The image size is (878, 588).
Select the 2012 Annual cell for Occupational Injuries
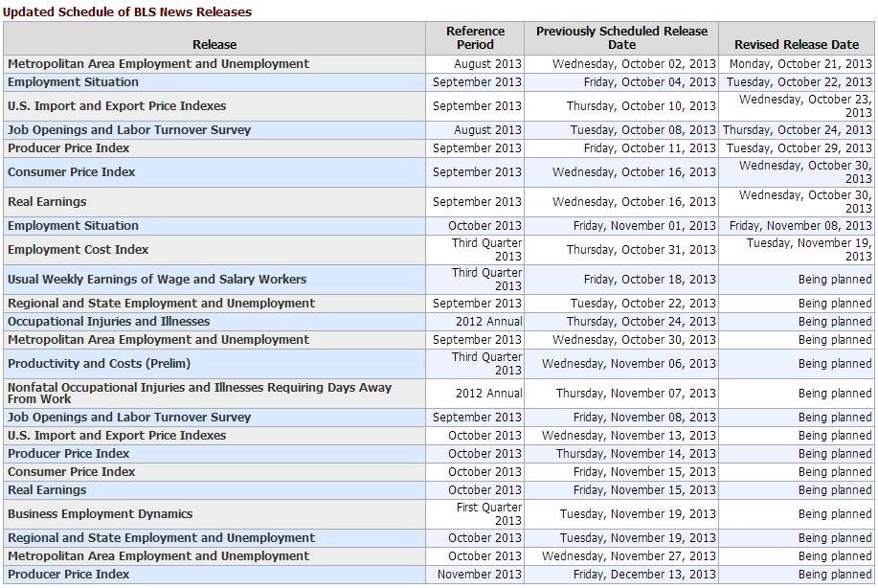tap(489, 322)
